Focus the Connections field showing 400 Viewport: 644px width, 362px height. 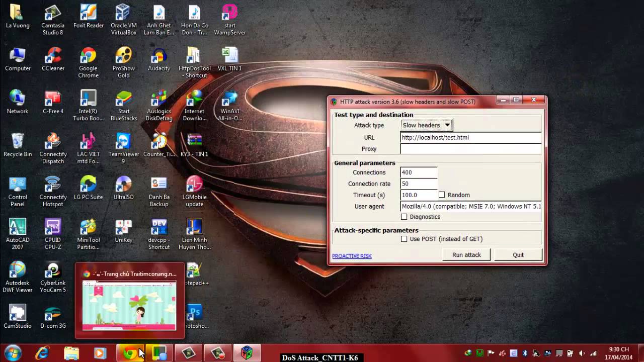[x=419, y=172]
